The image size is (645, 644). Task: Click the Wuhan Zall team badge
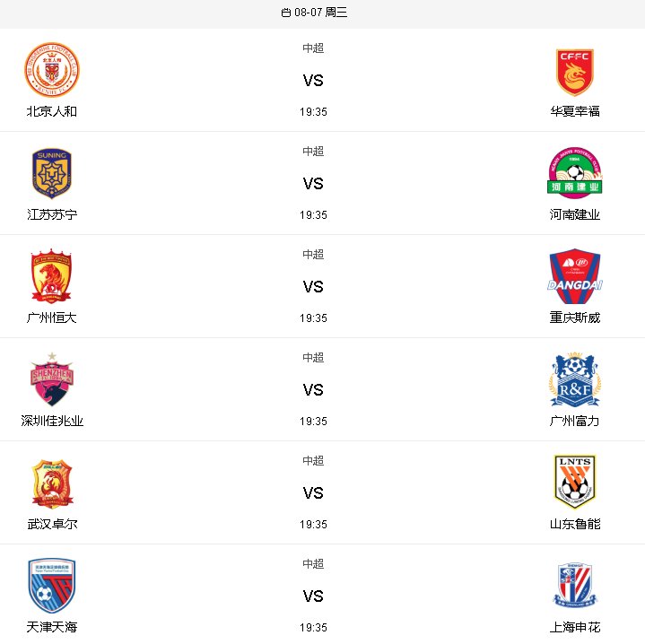coord(52,484)
